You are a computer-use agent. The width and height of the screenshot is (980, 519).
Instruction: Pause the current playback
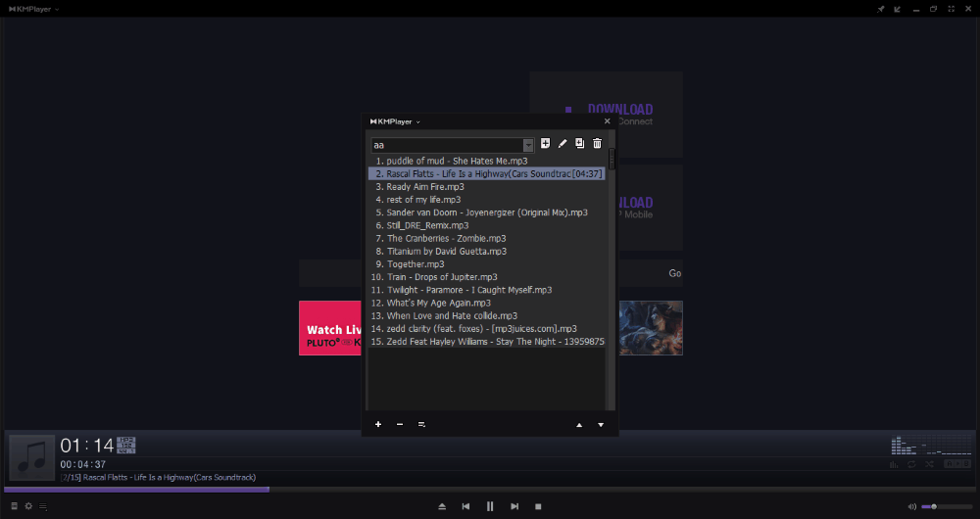pyautogui.click(x=490, y=506)
